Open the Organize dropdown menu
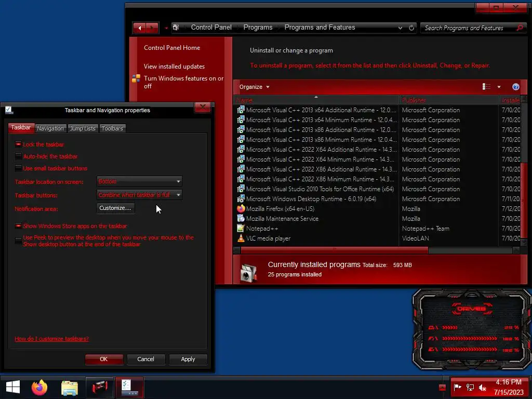The image size is (532, 399). (x=254, y=87)
